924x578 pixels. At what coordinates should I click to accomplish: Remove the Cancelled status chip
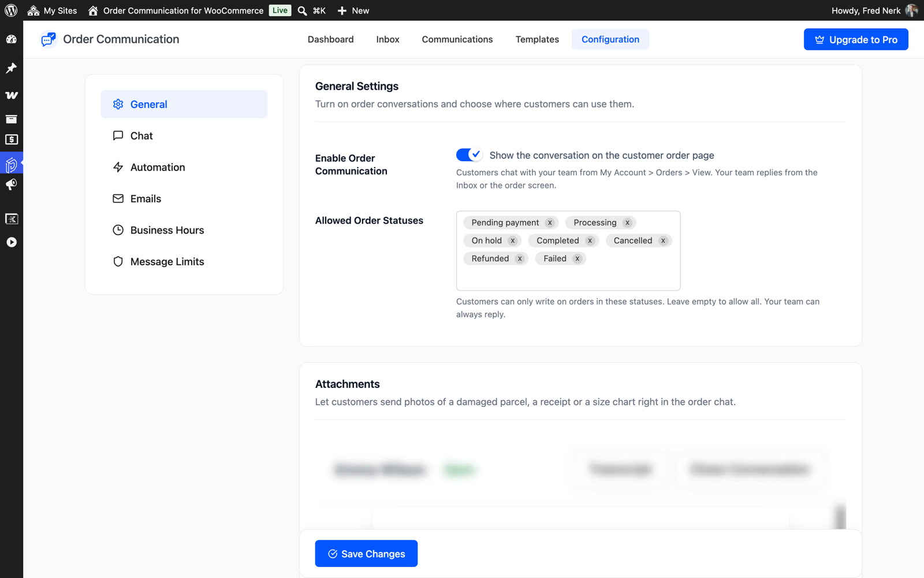coord(663,240)
